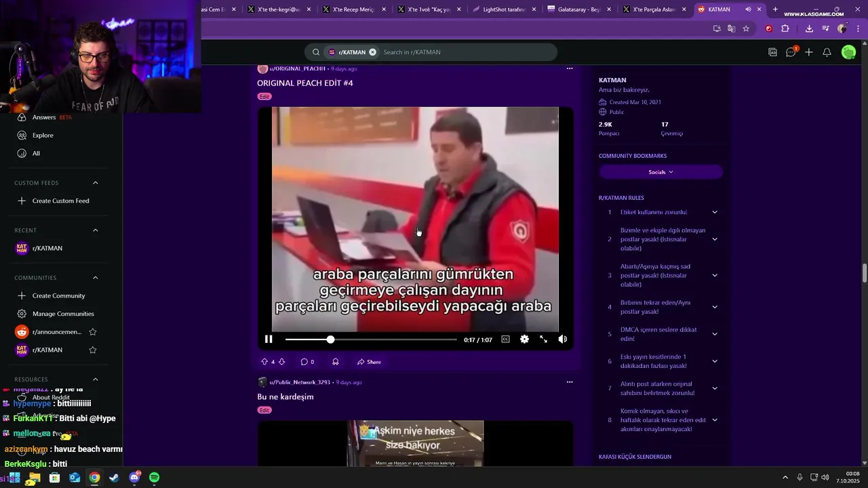
Task: Click the Edit flair under Bu ne kardeşim
Action: [x=264, y=410]
